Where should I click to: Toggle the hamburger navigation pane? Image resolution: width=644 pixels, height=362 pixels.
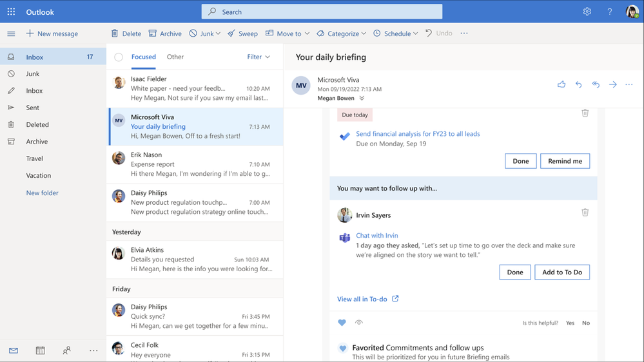pos(11,33)
